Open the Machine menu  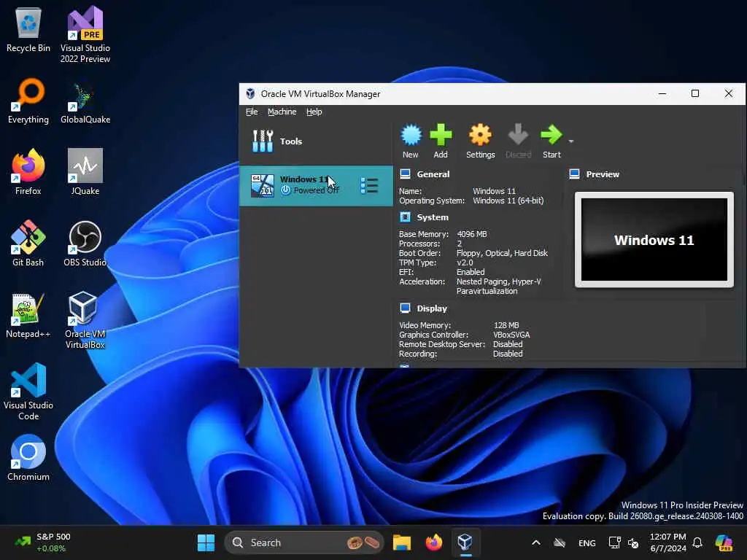282,112
